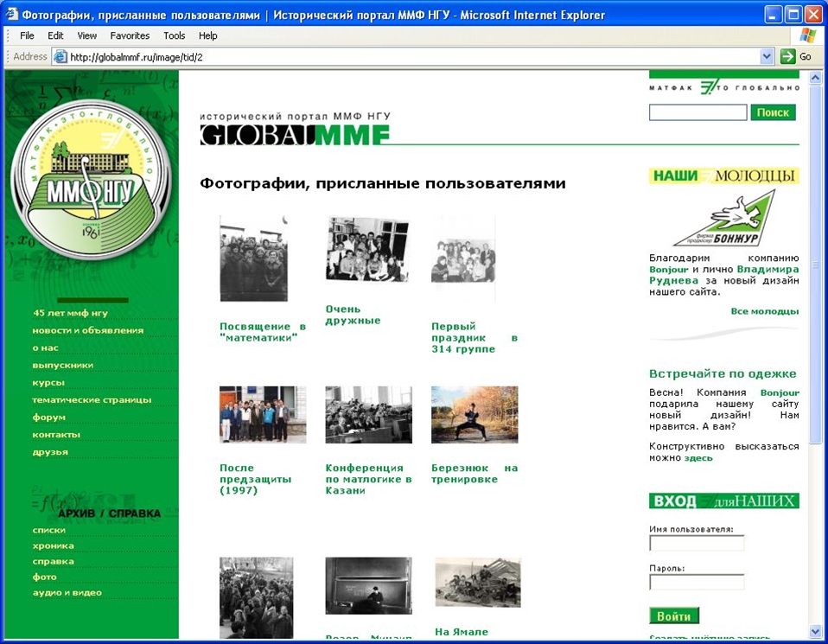
Task: Open 'тематические страницы' sidebar link
Action: tap(92, 400)
